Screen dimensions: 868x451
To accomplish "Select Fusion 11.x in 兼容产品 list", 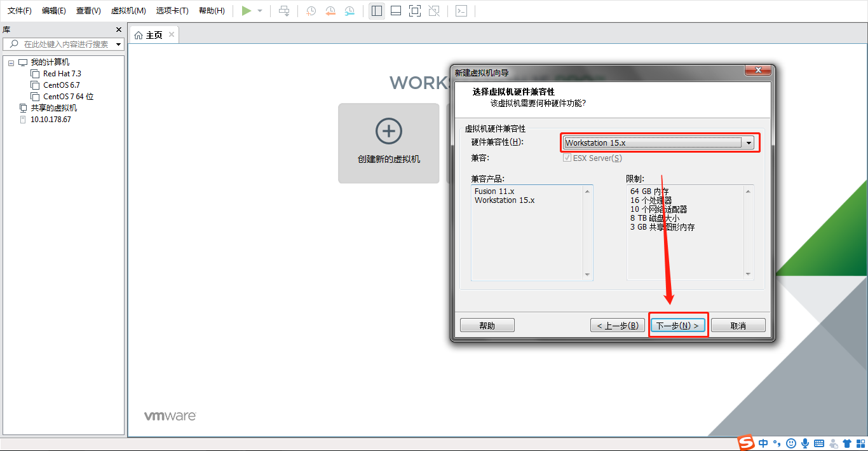I will (x=494, y=191).
